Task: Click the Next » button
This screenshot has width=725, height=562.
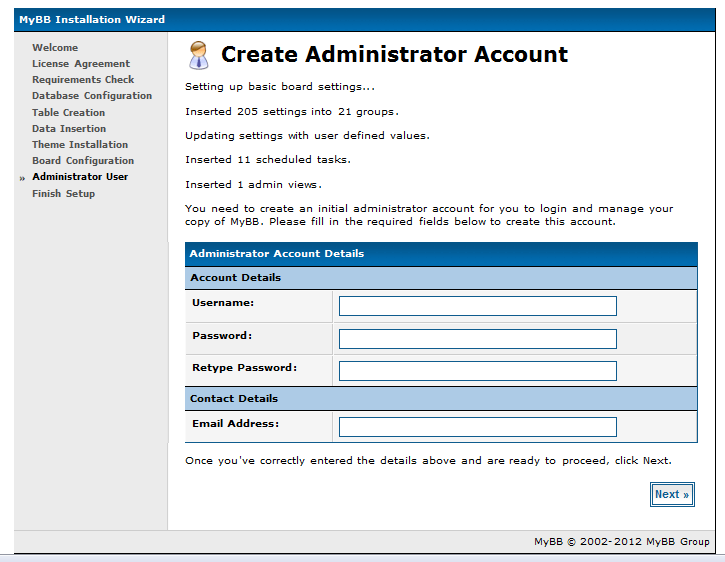Action: click(672, 494)
